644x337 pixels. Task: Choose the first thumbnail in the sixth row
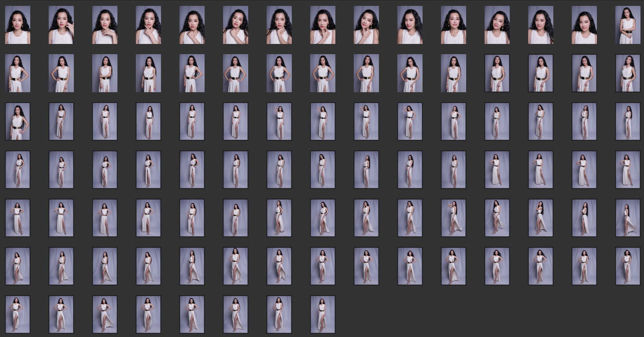(18, 266)
